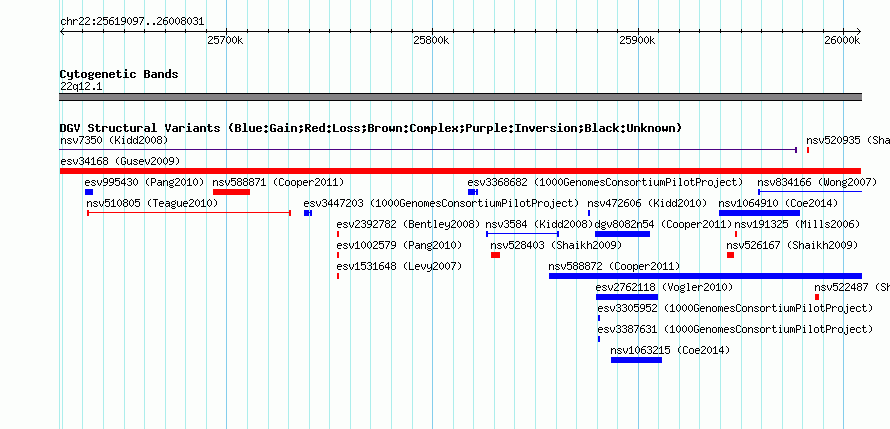Image resolution: width=890 pixels, height=429 pixels.
Task: Click the red nsv528403 loss glyph
Action: pos(496,255)
